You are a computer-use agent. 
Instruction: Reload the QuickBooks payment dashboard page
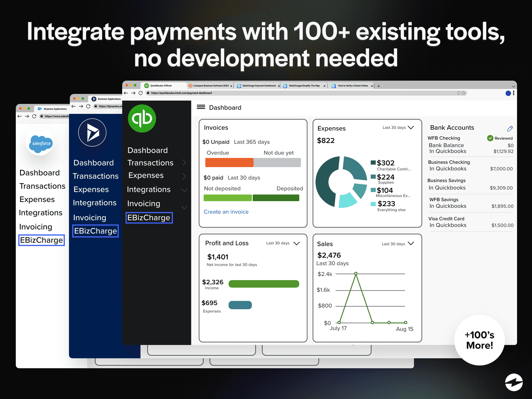(140, 93)
